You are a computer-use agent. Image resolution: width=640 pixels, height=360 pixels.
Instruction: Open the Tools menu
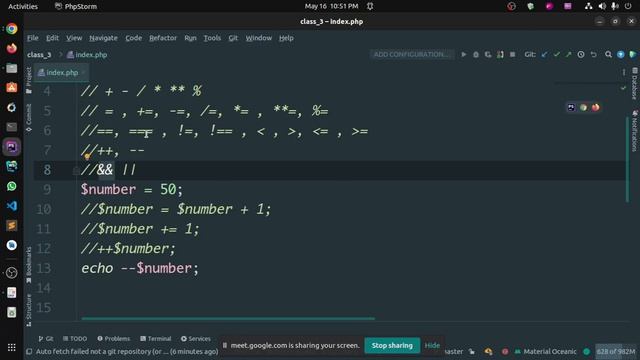pyautogui.click(x=212, y=38)
